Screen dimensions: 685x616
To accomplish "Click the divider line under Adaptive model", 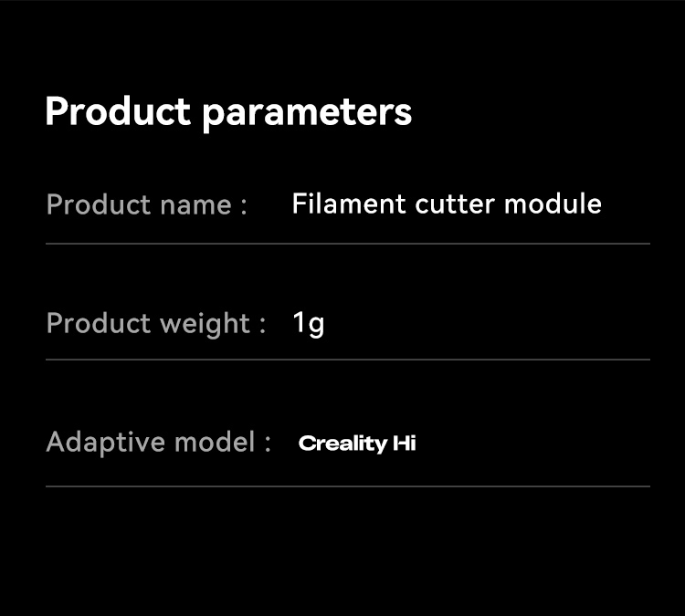I will click(347, 486).
